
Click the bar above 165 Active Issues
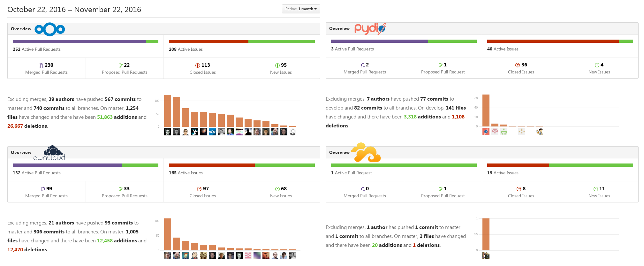click(242, 165)
